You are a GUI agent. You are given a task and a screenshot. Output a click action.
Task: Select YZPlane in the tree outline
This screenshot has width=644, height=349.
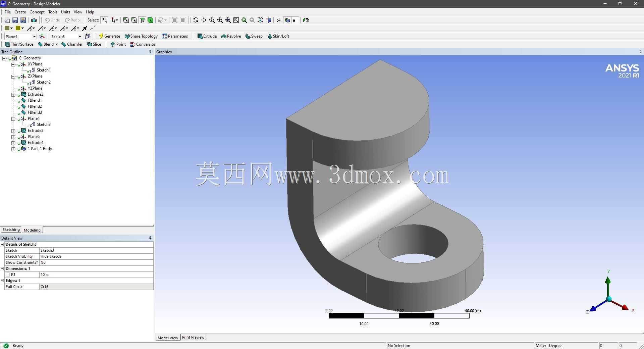click(35, 88)
